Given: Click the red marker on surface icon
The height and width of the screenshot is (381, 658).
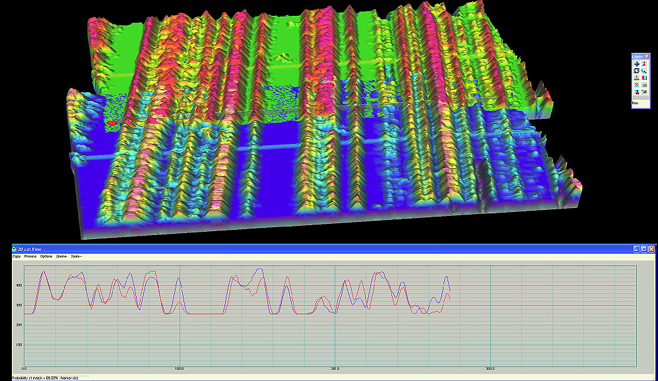Looking at the screenshot, I should point(637,78).
